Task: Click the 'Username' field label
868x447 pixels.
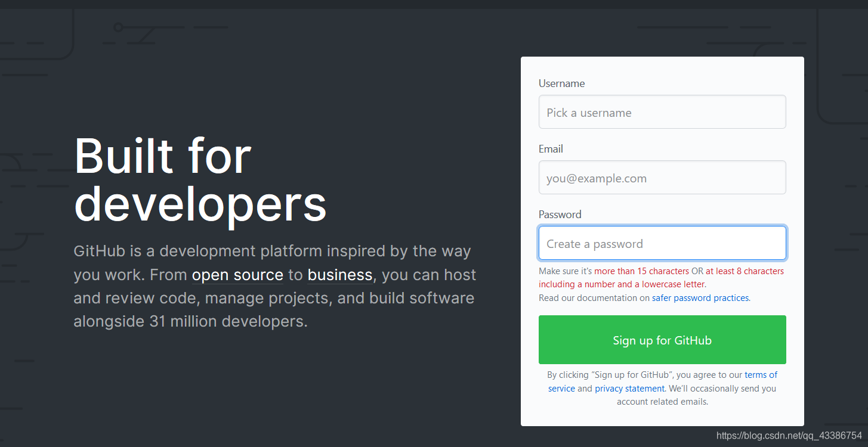Action: click(561, 83)
